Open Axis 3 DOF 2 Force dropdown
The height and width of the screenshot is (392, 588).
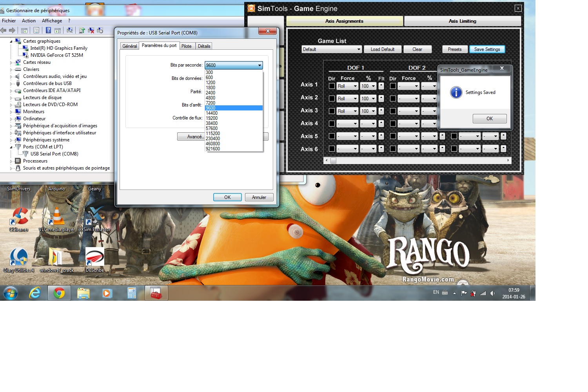point(408,111)
